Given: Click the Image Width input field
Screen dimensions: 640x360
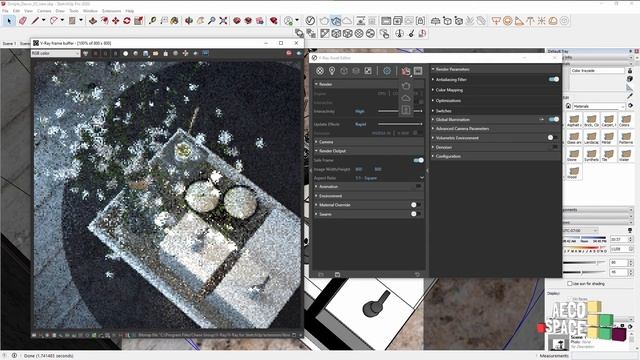Looking at the screenshot, I should (x=359, y=169).
